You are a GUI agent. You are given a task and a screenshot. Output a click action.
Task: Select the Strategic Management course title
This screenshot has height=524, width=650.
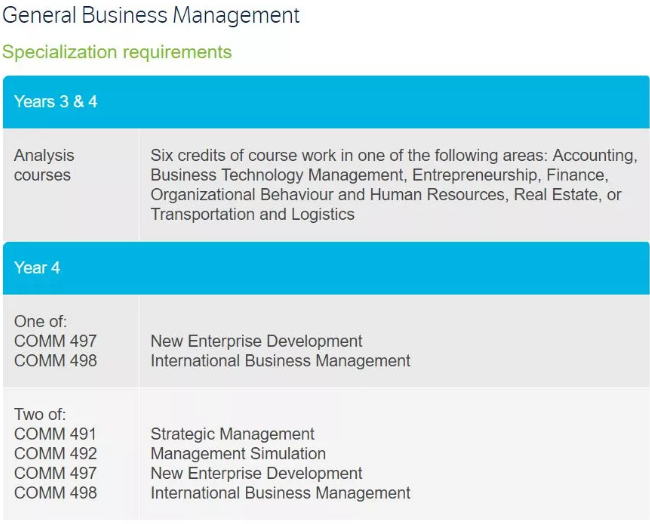232,434
